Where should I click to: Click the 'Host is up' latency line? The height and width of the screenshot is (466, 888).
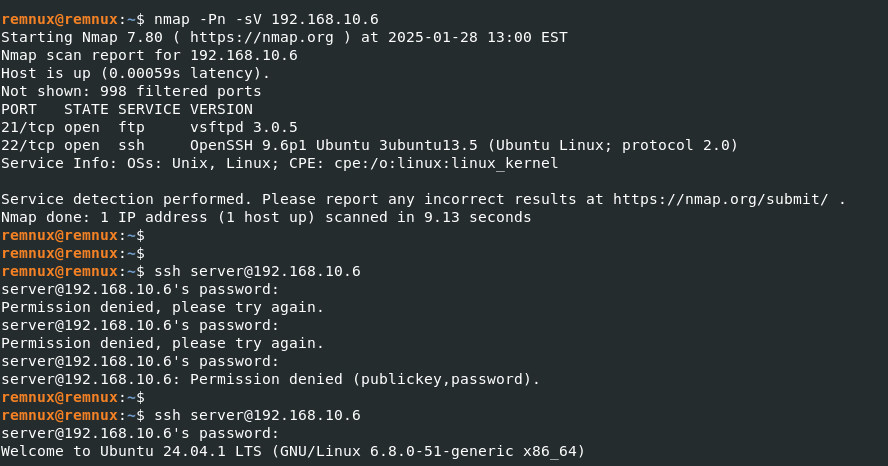coord(135,73)
